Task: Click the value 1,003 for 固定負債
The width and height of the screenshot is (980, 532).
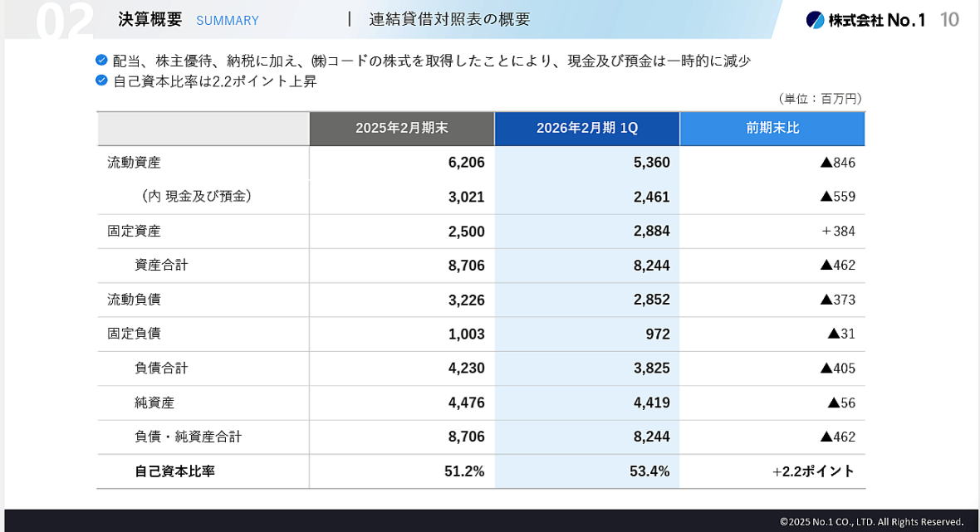Action: pos(466,334)
